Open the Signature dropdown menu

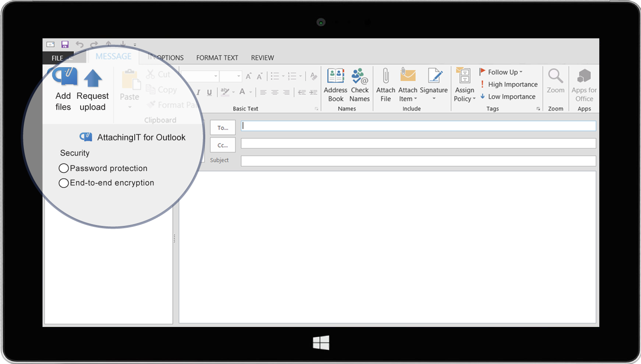click(x=434, y=99)
